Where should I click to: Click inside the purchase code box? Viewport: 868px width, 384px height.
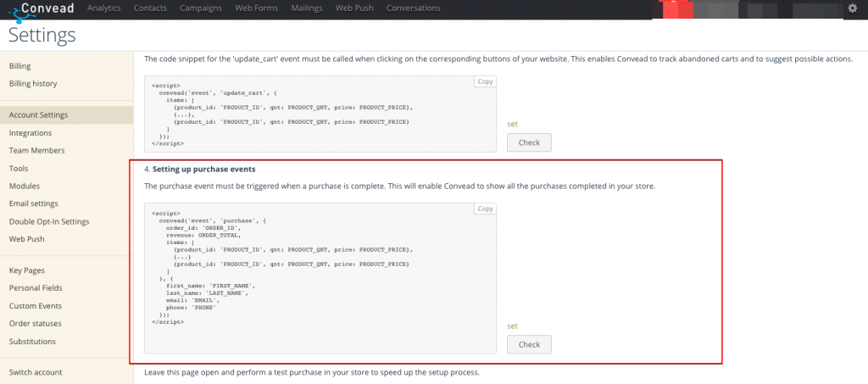coord(320,278)
